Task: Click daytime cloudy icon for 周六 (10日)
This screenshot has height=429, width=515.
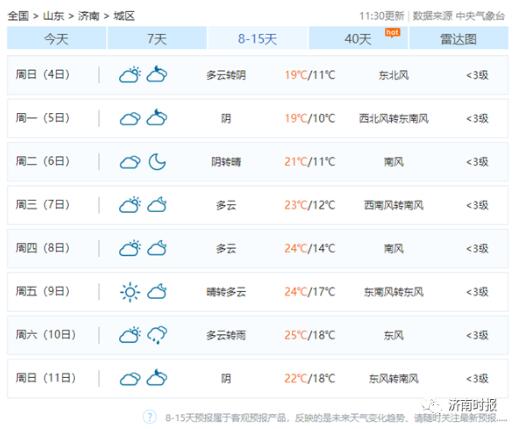Action: (x=130, y=335)
